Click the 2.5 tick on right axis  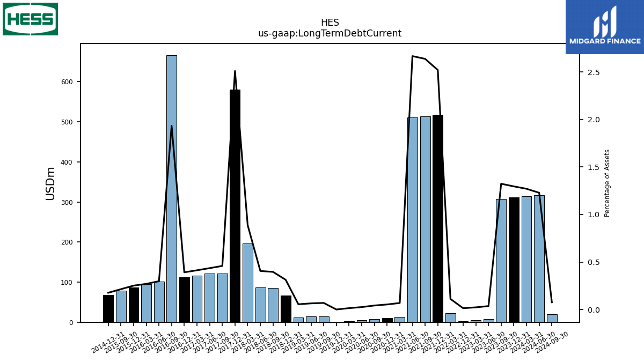pos(594,72)
